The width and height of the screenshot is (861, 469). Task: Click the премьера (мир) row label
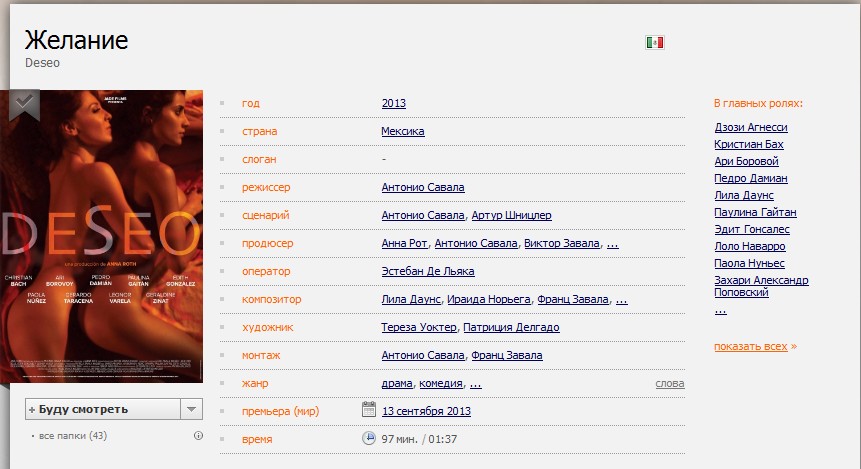pyautogui.click(x=280, y=411)
